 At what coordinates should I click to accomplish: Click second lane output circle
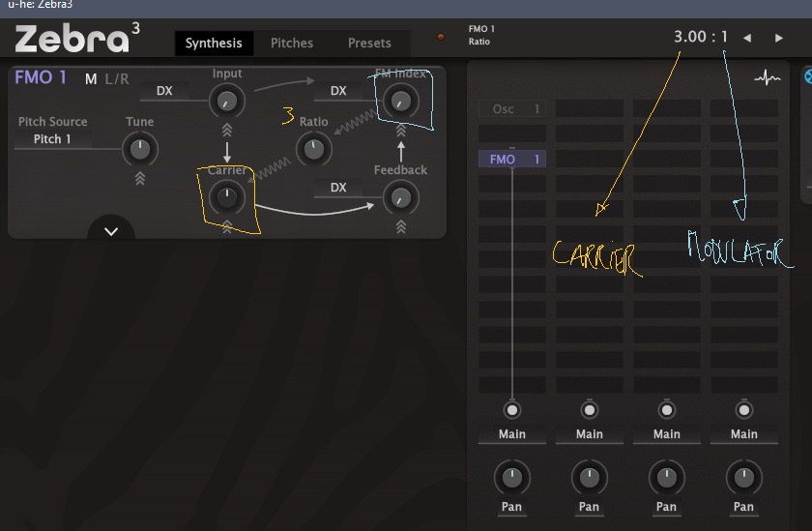click(x=590, y=410)
